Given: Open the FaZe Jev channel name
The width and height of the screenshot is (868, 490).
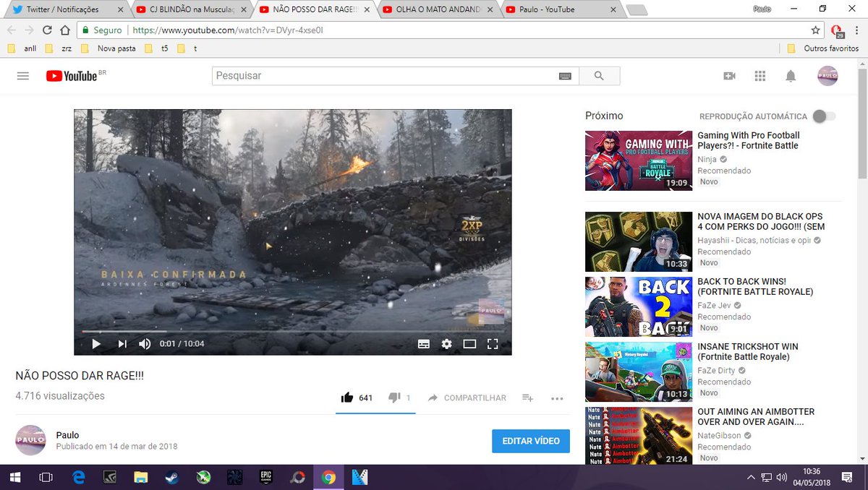Looking at the screenshot, I should 714,305.
